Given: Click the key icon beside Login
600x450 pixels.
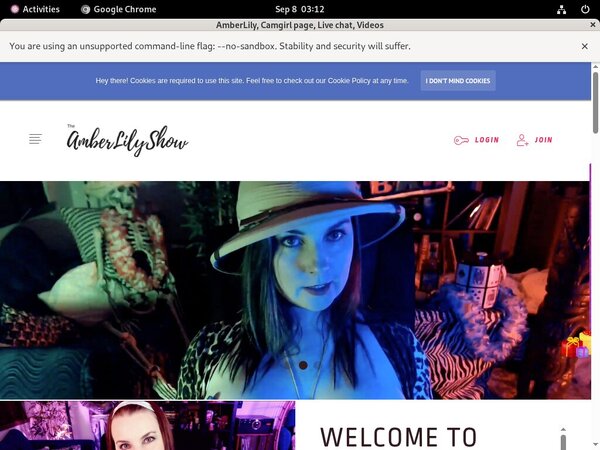Looking at the screenshot, I should (461, 141).
